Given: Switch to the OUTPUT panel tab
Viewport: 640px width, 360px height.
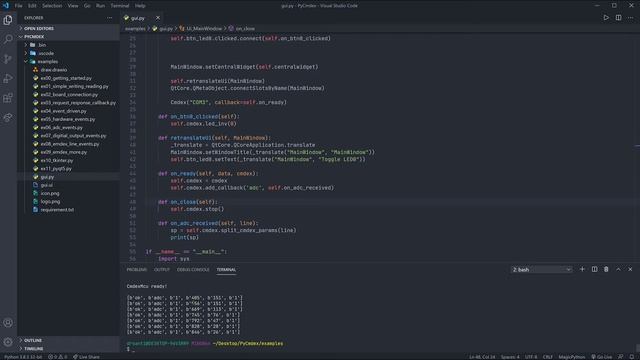Looking at the screenshot, I should 162,269.
